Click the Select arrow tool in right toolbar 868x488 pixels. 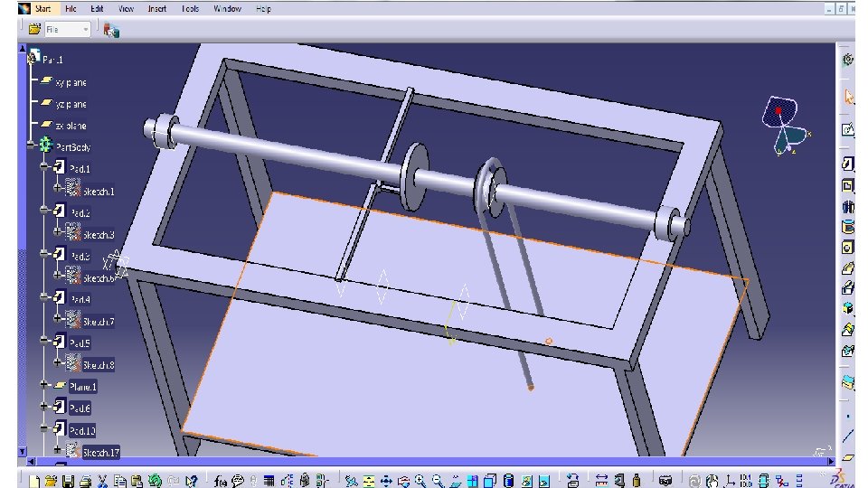(848, 96)
